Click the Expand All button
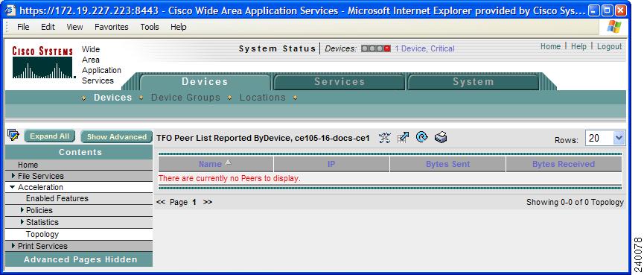 50,136
